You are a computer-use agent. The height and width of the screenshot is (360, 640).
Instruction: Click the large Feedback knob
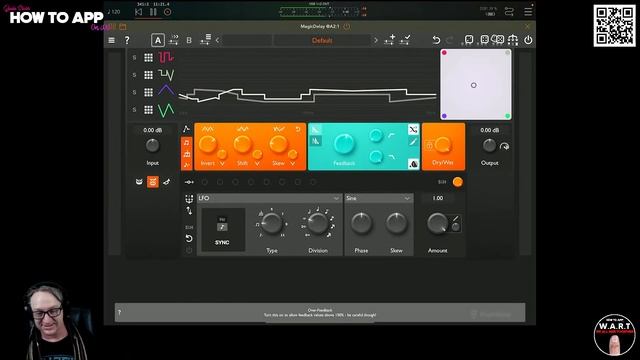344,144
